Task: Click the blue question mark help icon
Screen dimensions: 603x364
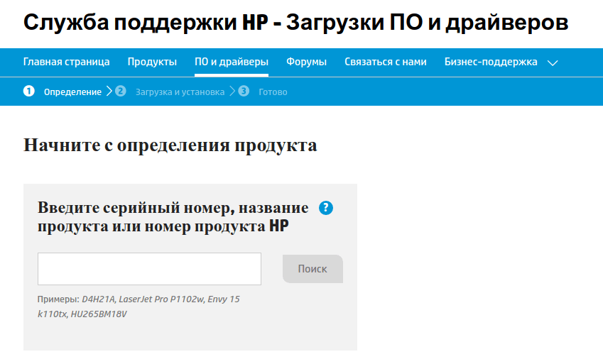Action: pyautogui.click(x=326, y=208)
